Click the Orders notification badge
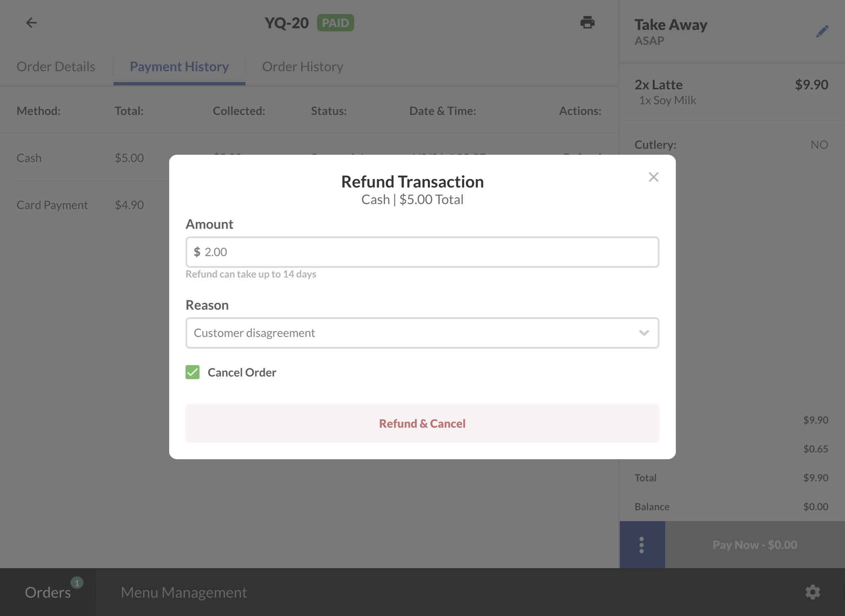845x616 pixels. [x=77, y=583]
